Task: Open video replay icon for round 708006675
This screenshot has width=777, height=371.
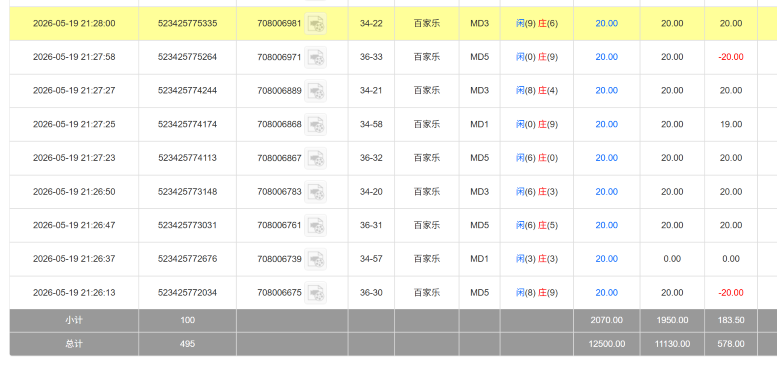Action: click(x=316, y=293)
